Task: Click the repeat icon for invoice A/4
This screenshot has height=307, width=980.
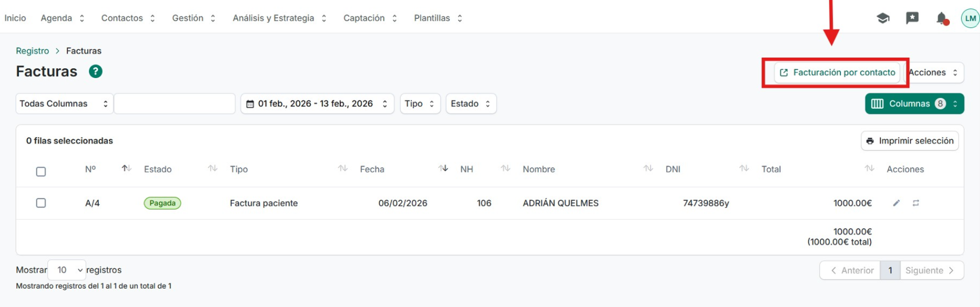Action: pyautogui.click(x=916, y=203)
